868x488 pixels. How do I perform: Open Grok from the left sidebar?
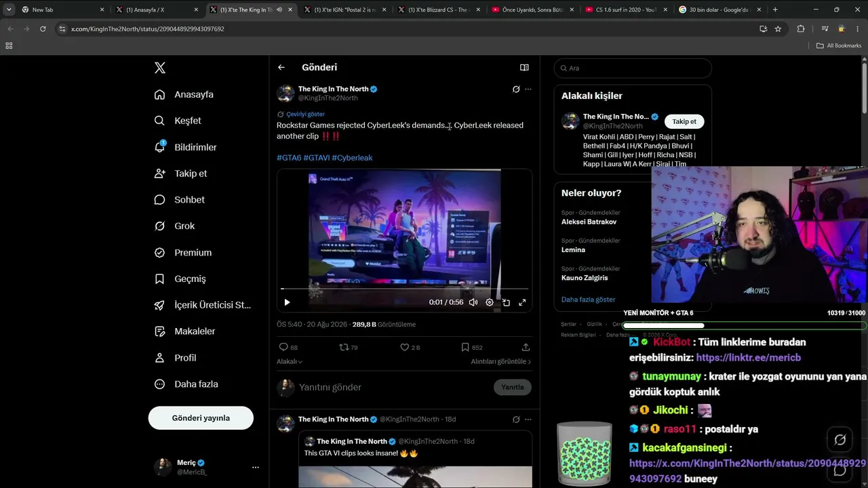click(174, 226)
